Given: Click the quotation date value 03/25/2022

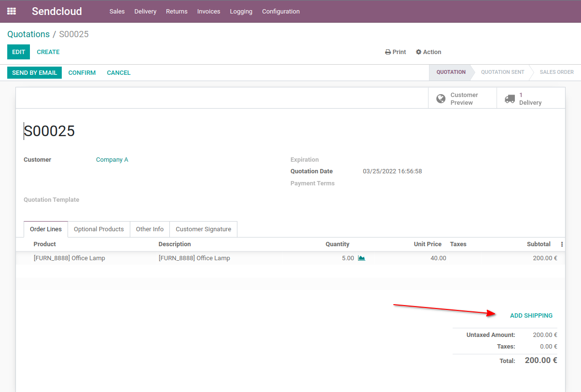Looking at the screenshot, I should point(392,171).
